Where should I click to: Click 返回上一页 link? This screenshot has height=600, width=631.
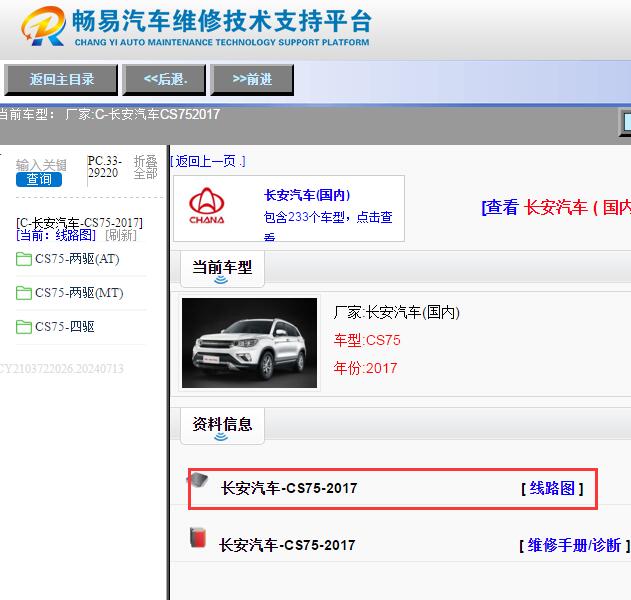[x=208, y=161]
